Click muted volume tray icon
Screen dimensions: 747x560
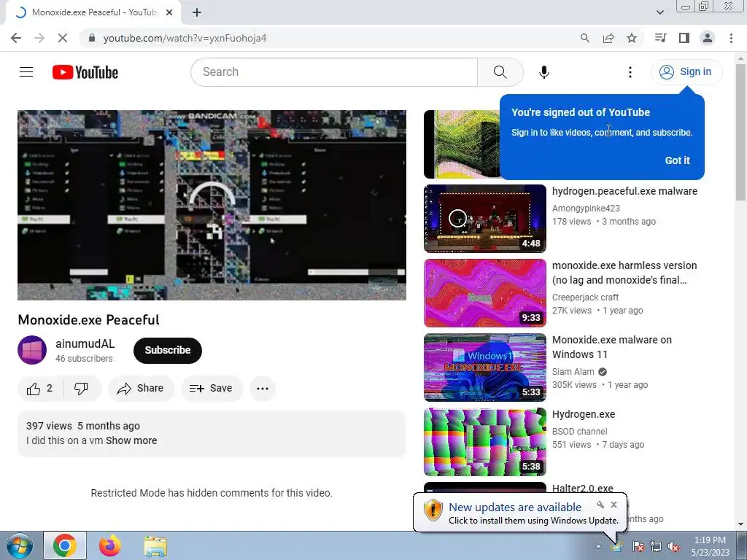[673, 547]
